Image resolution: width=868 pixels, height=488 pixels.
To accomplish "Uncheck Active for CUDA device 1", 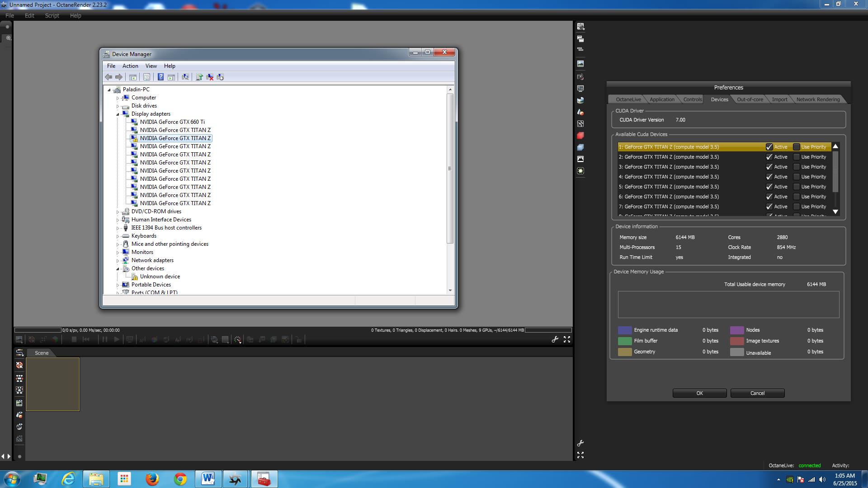I will (x=769, y=147).
